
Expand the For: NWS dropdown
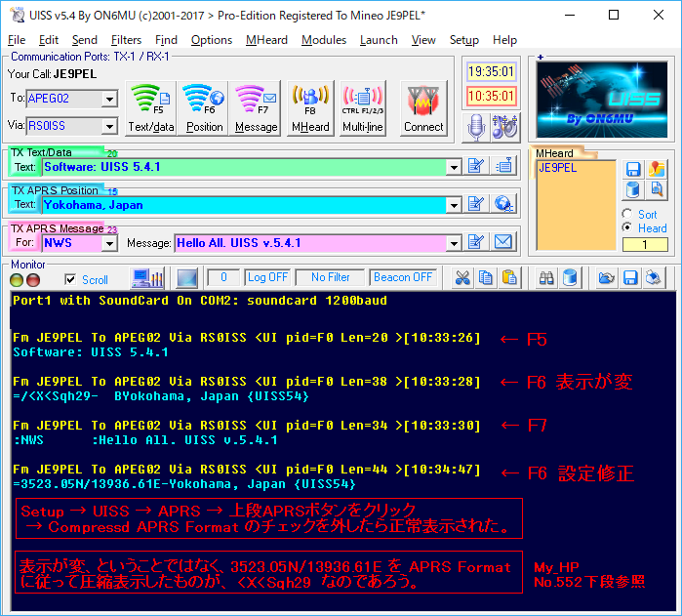tap(109, 243)
